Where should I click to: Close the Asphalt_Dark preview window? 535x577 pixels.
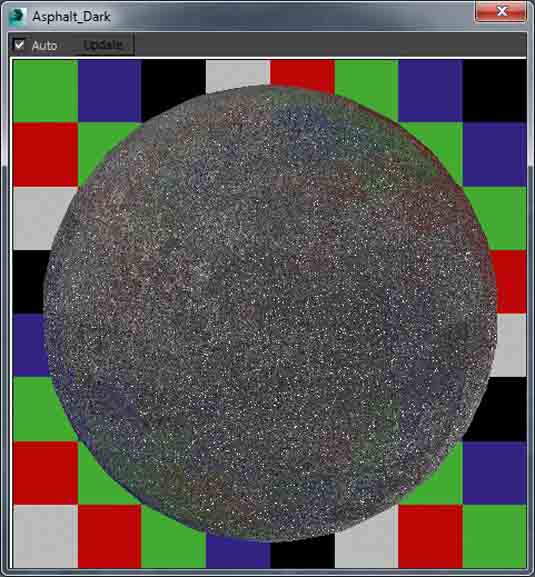click(501, 12)
